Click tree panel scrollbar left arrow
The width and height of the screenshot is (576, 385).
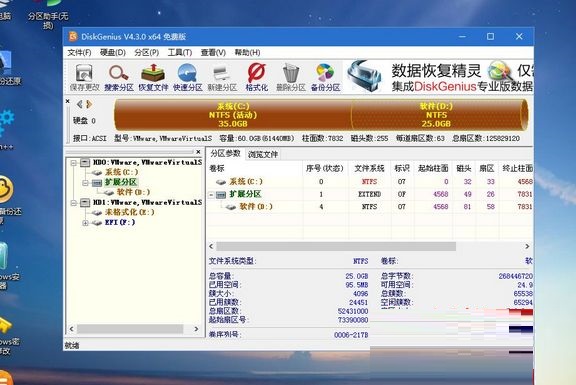(72, 329)
